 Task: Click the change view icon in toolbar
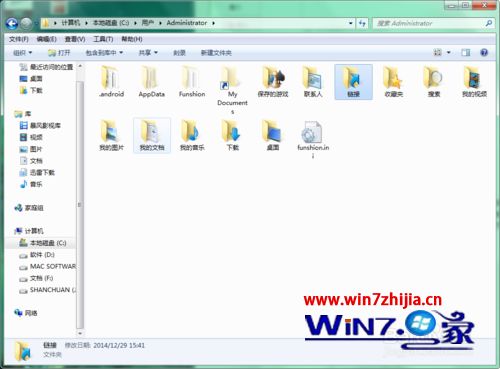pyautogui.click(x=437, y=52)
